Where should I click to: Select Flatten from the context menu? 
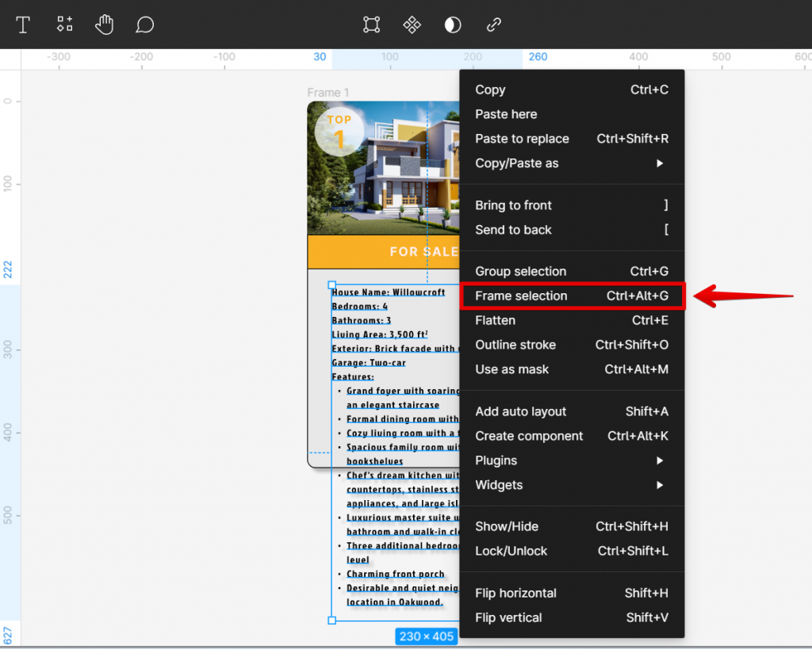[496, 320]
